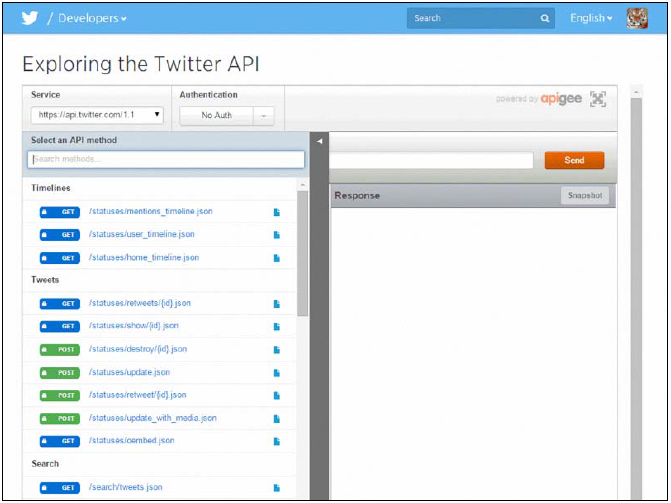Screen dimensions: 671x503
Task: Click POST badge for update_with_media.json
Action: click(x=59, y=419)
